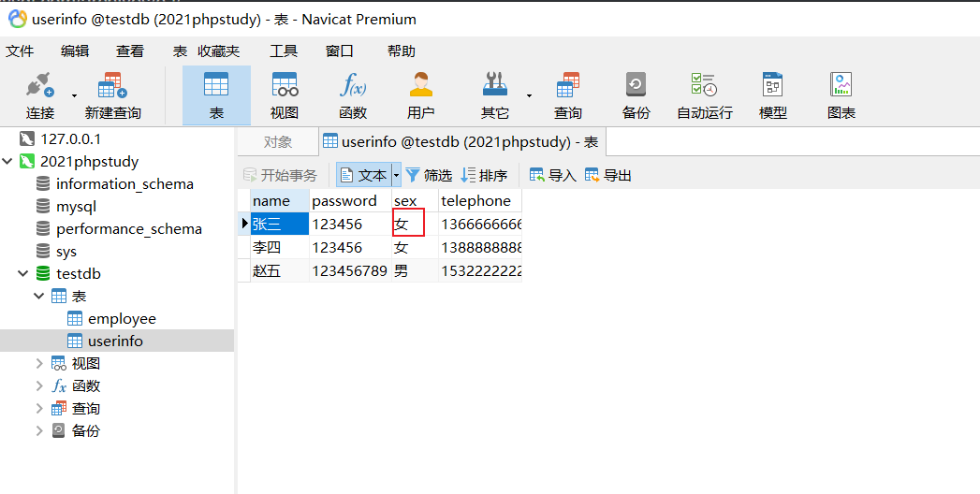This screenshot has width=980, height=494.
Task: Click the 导入 import button
Action: tap(553, 176)
